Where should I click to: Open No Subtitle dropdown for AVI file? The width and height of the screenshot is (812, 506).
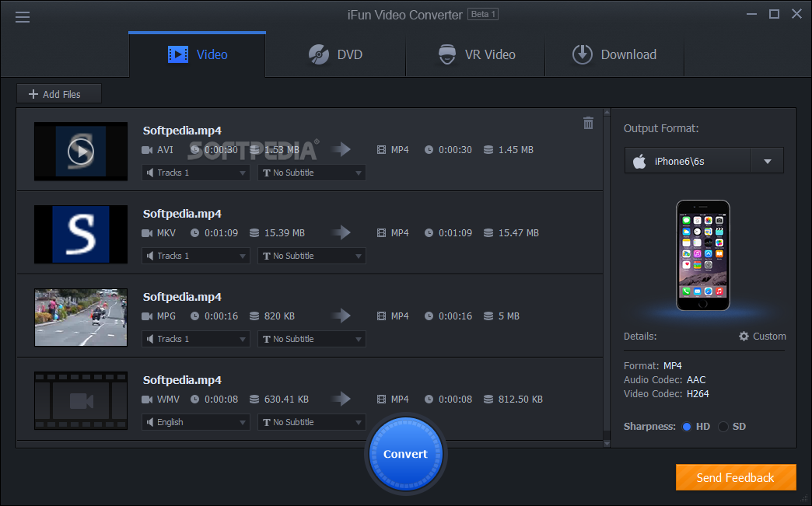pyautogui.click(x=312, y=173)
